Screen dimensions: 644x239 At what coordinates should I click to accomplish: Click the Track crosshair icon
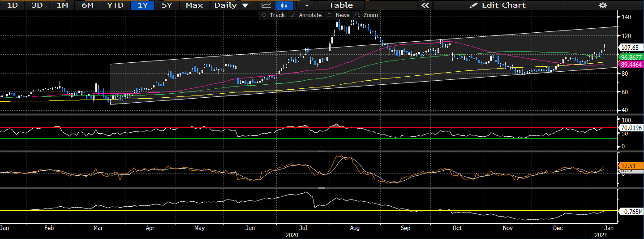point(264,15)
